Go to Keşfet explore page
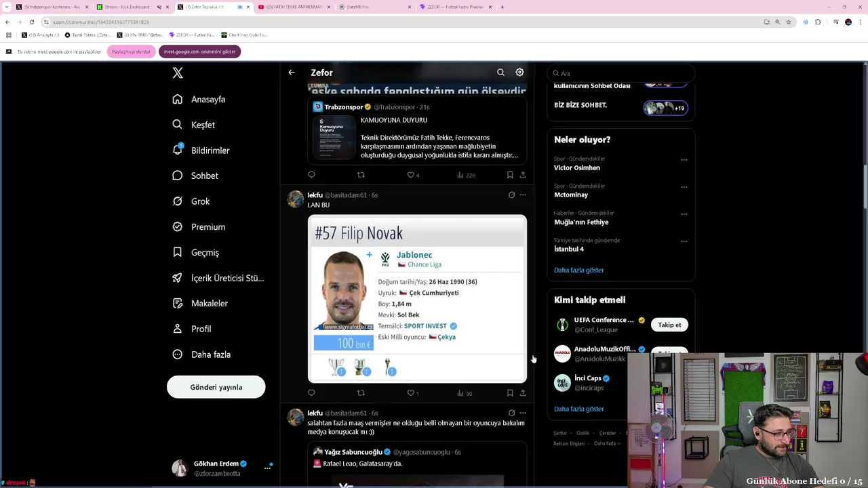868x488 pixels. 193,125
